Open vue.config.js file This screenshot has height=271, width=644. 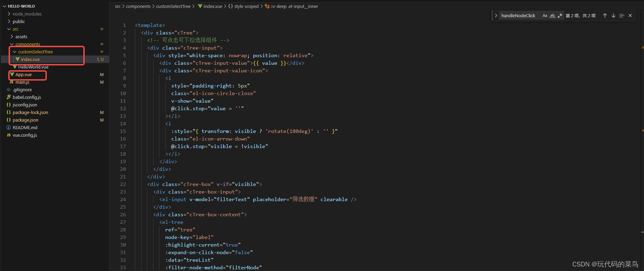click(x=25, y=135)
